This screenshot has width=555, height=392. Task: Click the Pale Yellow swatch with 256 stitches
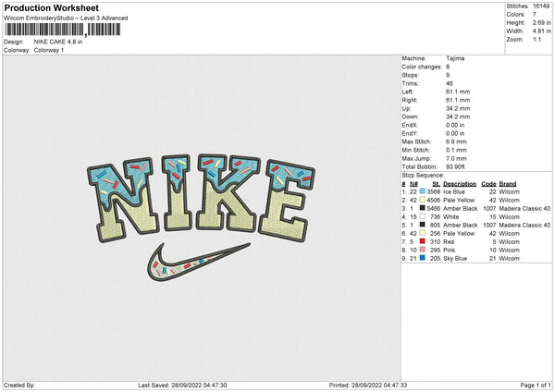[x=423, y=233]
